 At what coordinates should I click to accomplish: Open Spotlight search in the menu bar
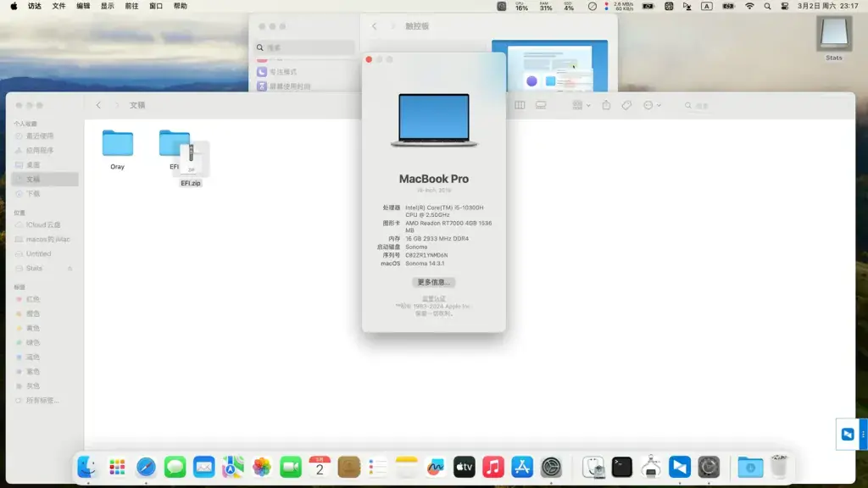[x=767, y=6]
